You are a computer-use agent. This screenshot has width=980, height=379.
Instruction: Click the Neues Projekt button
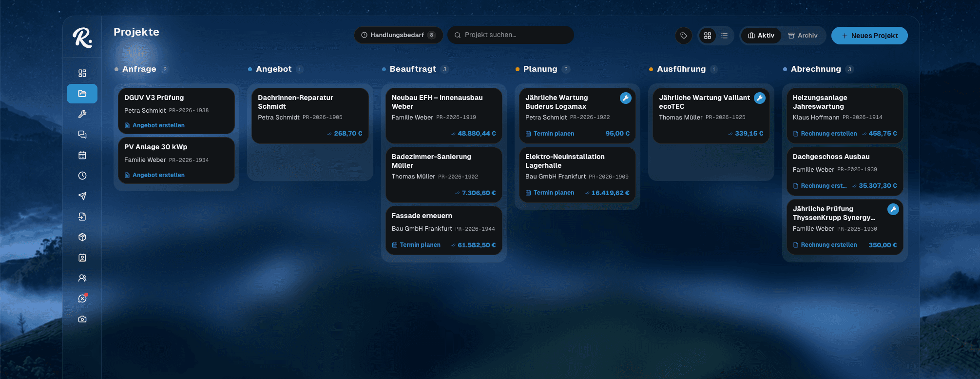click(x=869, y=36)
